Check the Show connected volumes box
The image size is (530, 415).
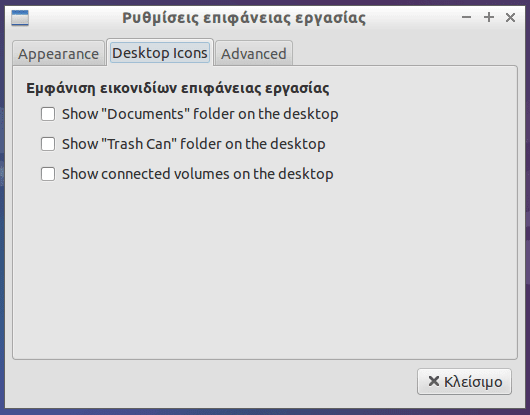tap(48, 174)
